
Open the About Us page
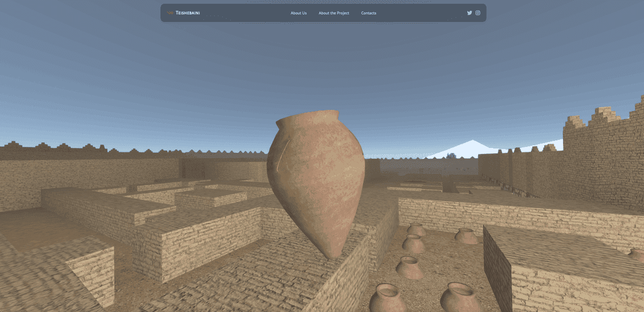tap(298, 13)
